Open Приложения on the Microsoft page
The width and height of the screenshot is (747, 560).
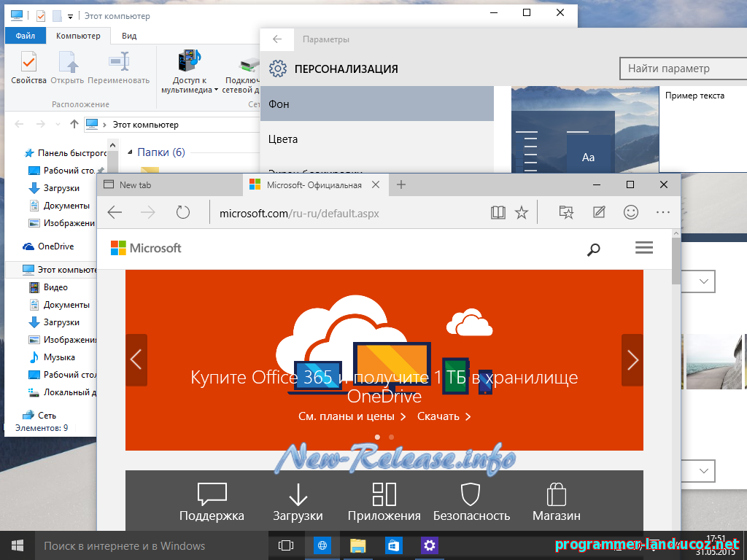pos(384,502)
